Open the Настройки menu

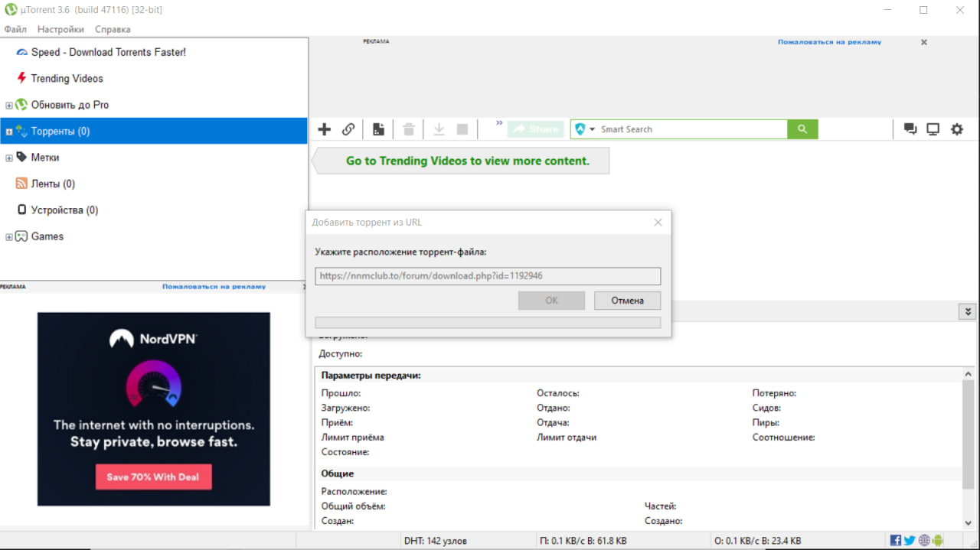click(x=60, y=29)
